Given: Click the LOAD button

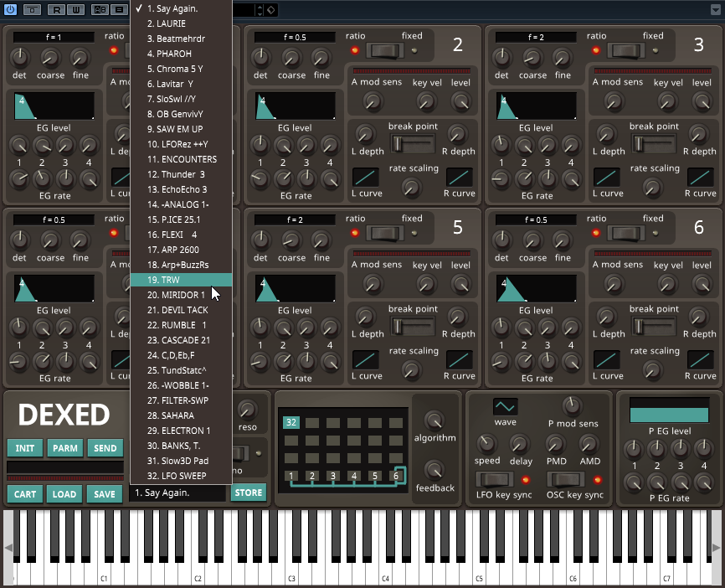Looking at the screenshot, I should click(64, 494).
